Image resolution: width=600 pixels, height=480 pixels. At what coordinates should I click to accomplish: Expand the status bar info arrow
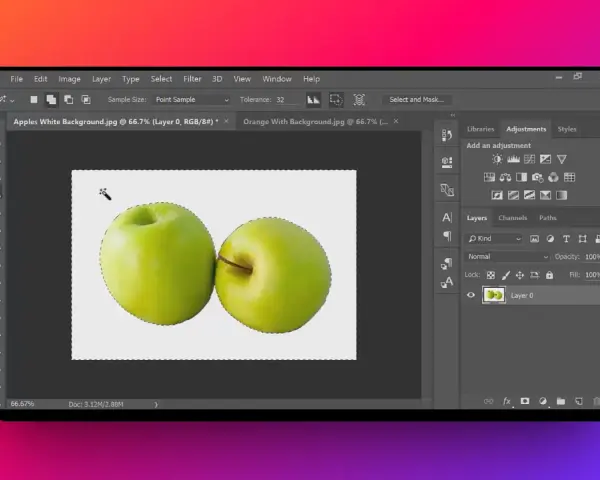click(156, 404)
